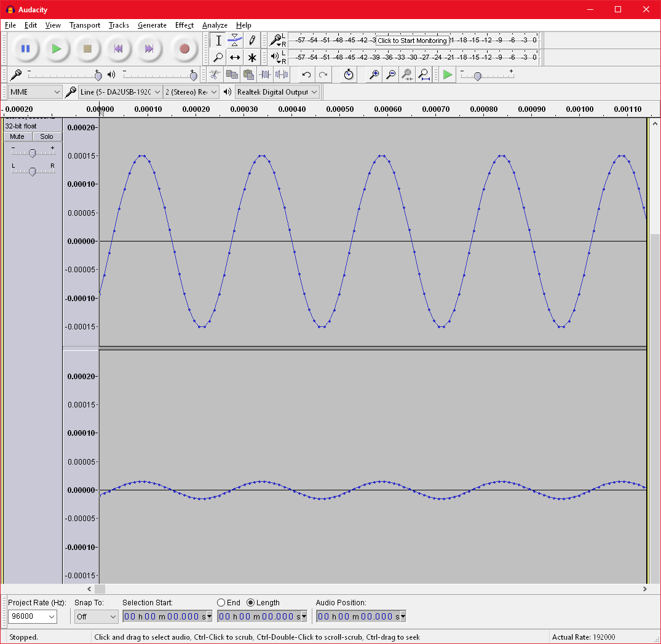
Task: Open Audio Position time format arrow
Action: [x=403, y=616]
